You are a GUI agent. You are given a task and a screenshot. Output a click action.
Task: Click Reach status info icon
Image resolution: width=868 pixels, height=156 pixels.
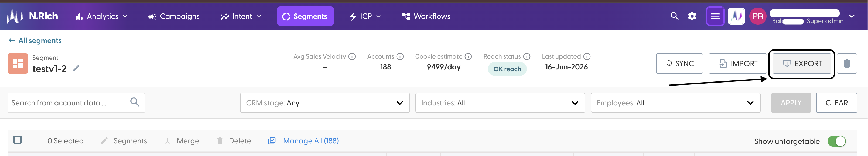point(527,56)
